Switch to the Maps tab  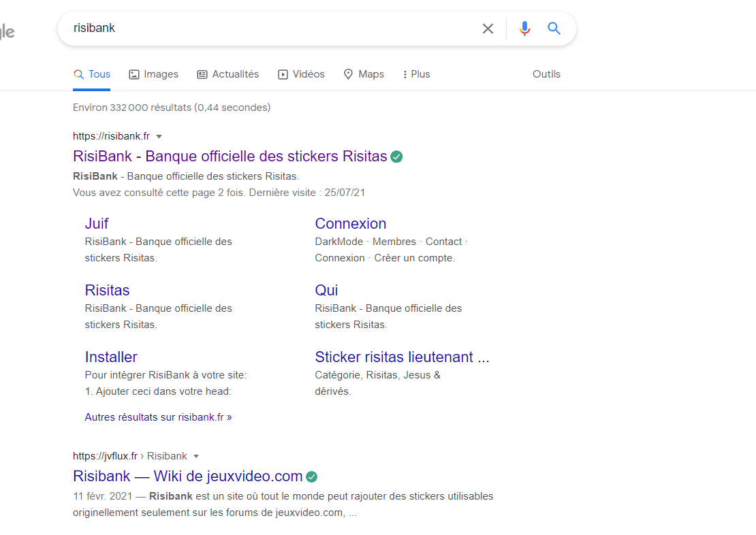(x=364, y=74)
